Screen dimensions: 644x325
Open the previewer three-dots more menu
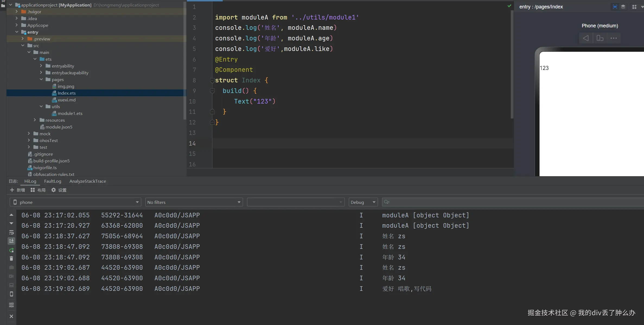[614, 38]
